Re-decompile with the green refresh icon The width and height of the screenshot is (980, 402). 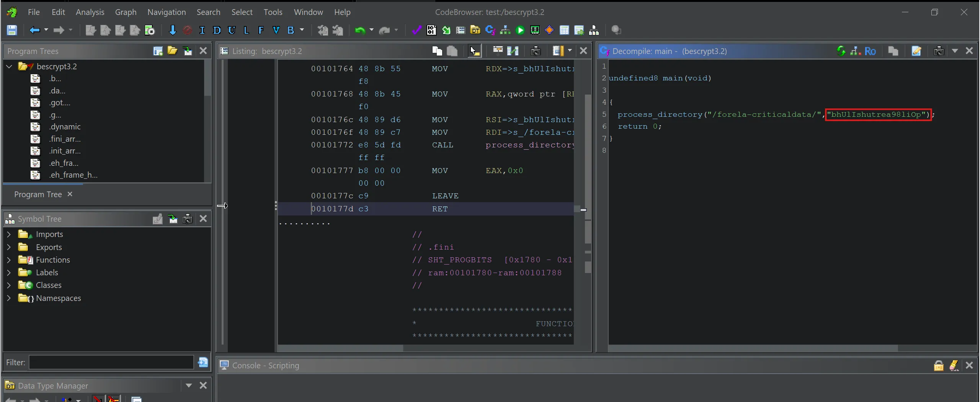(x=841, y=51)
